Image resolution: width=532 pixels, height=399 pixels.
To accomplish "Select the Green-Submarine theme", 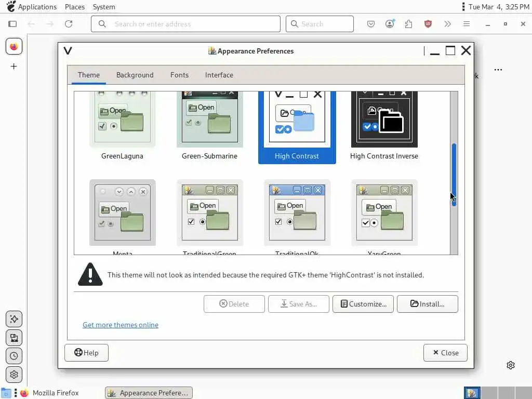I will click(x=210, y=127).
